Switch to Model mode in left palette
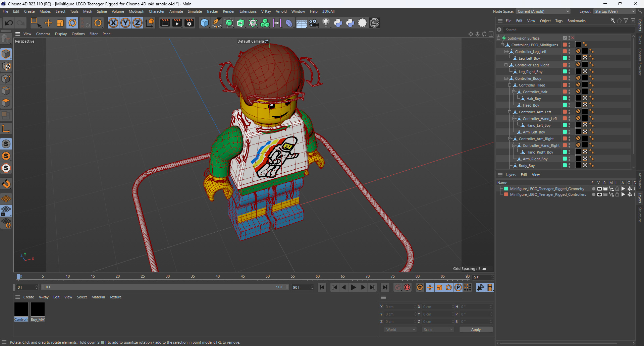644x346 pixels. pyautogui.click(x=6, y=54)
